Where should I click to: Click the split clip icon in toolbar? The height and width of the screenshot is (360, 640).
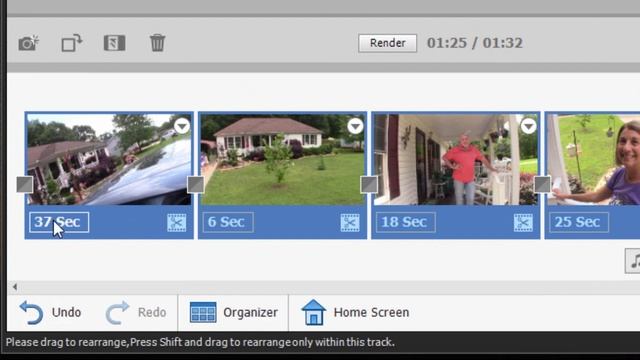pyautogui.click(x=114, y=43)
